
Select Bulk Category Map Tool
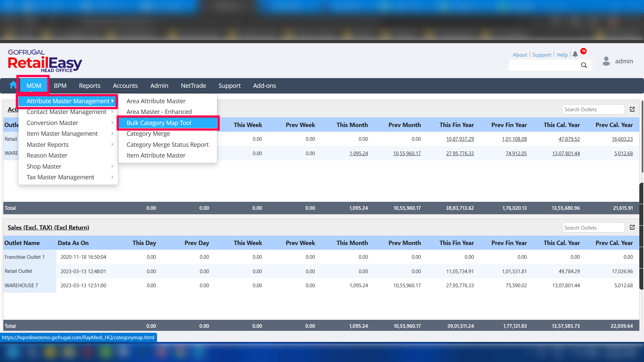(x=159, y=123)
